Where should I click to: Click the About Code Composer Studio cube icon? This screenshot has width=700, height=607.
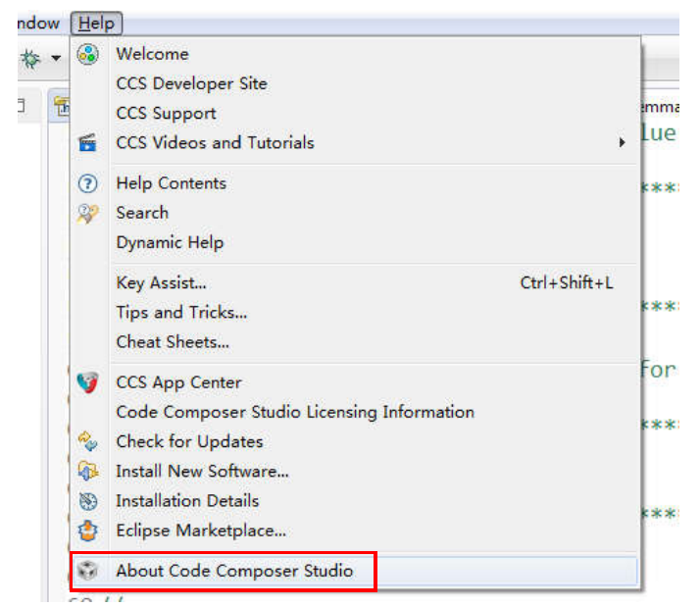pos(87,571)
